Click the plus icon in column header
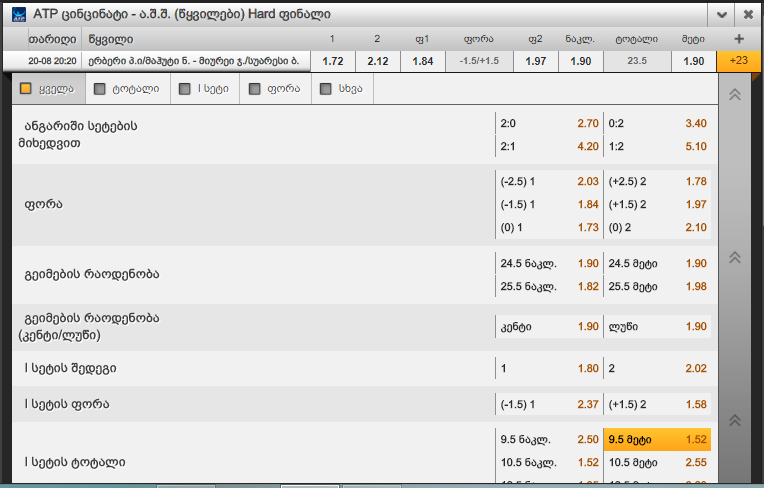 pyautogui.click(x=739, y=39)
